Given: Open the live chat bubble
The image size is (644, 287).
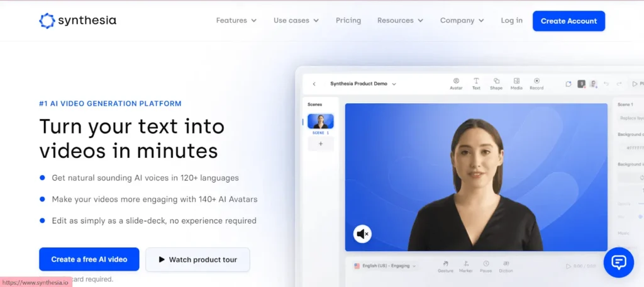Looking at the screenshot, I should pyautogui.click(x=619, y=262).
